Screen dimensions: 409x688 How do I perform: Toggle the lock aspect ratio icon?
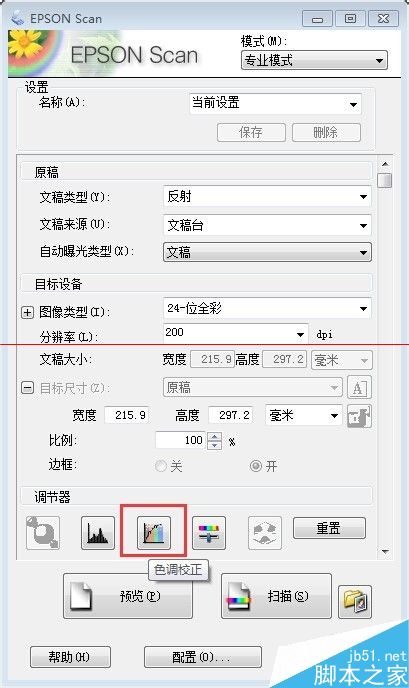359,416
